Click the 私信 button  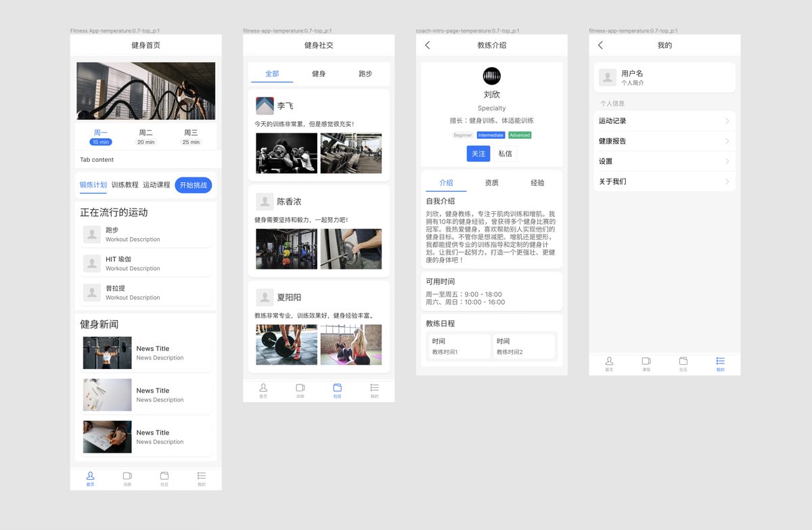click(x=505, y=154)
